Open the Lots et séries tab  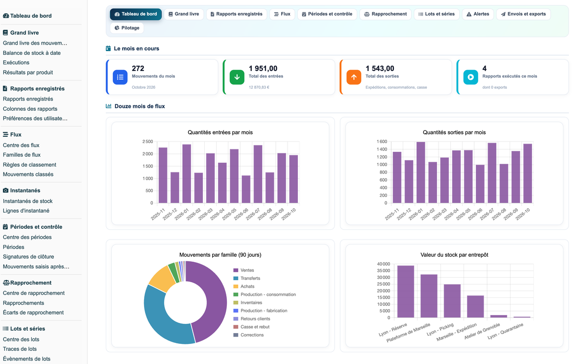[437, 14]
